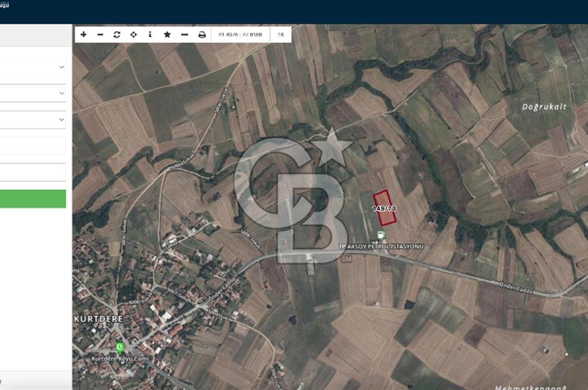588x390 pixels.
Task: Print the map with the printer icon
Action: tap(202, 35)
